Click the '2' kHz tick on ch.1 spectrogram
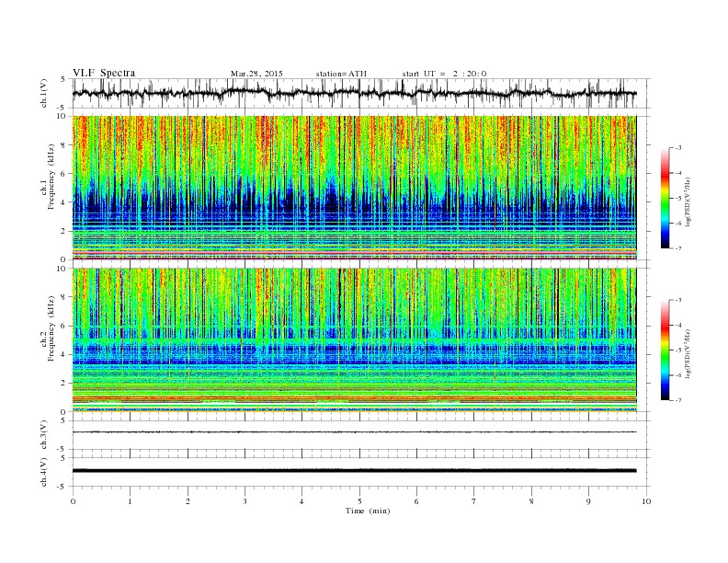Viewport: 728px width, 563px height. (x=63, y=231)
